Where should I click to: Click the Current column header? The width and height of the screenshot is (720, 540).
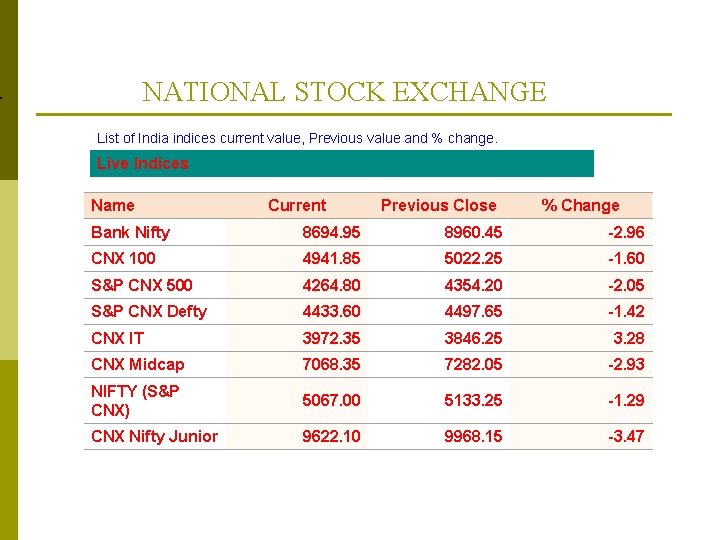pyautogui.click(x=297, y=205)
